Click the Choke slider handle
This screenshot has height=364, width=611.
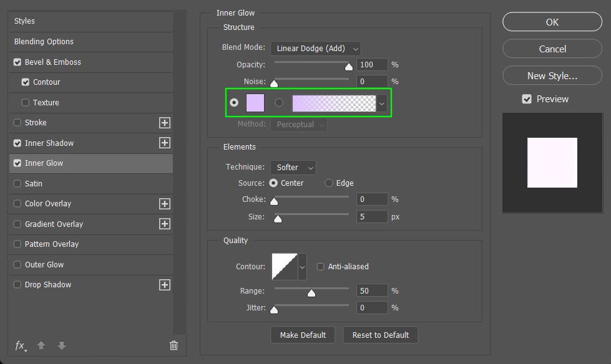pyautogui.click(x=274, y=201)
